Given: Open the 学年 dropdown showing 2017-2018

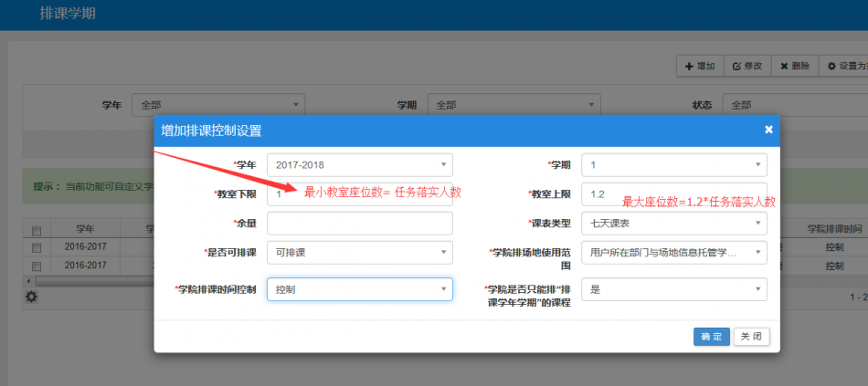Looking at the screenshot, I should 359,165.
